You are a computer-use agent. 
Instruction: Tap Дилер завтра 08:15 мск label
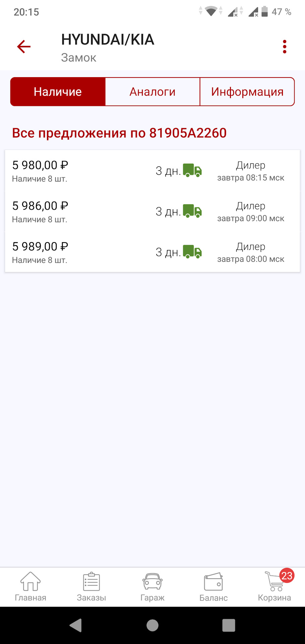pyautogui.click(x=251, y=171)
